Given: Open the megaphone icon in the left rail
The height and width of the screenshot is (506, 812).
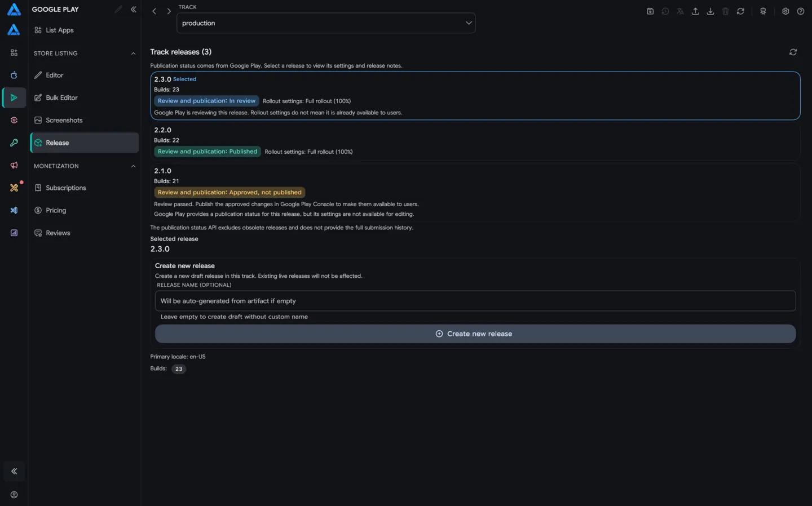Looking at the screenshot, I should (14, 165).
